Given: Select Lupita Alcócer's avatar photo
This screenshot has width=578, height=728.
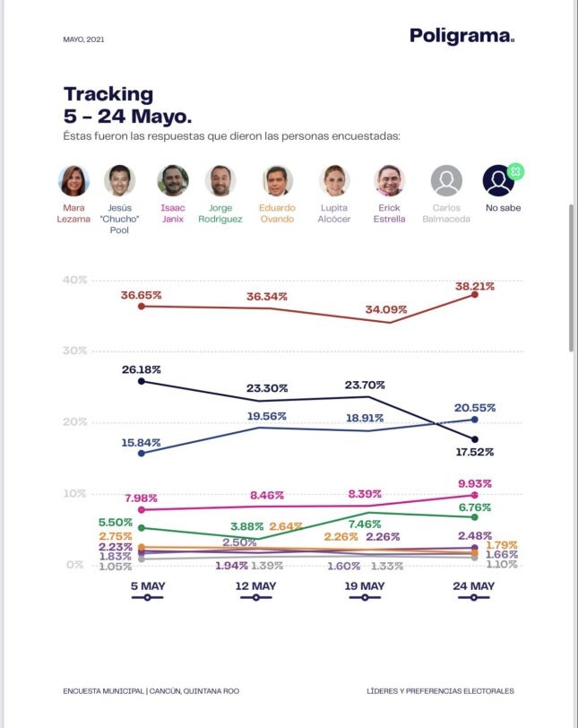Looking at the screenshot, I should [x=334, y=181].
